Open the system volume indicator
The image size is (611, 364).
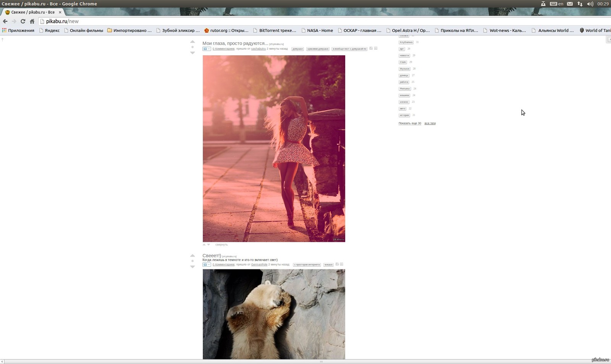590,4
